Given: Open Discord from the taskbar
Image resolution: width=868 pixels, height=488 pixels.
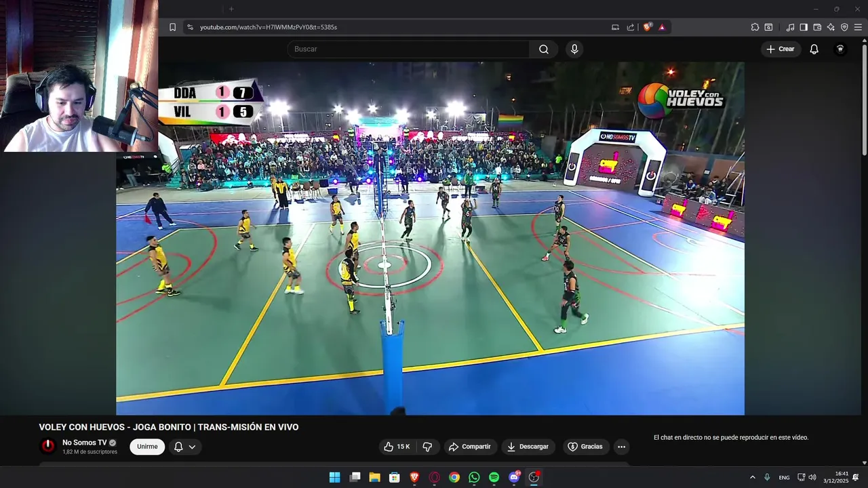Looking at the screenshot, I should click(514, 477).
